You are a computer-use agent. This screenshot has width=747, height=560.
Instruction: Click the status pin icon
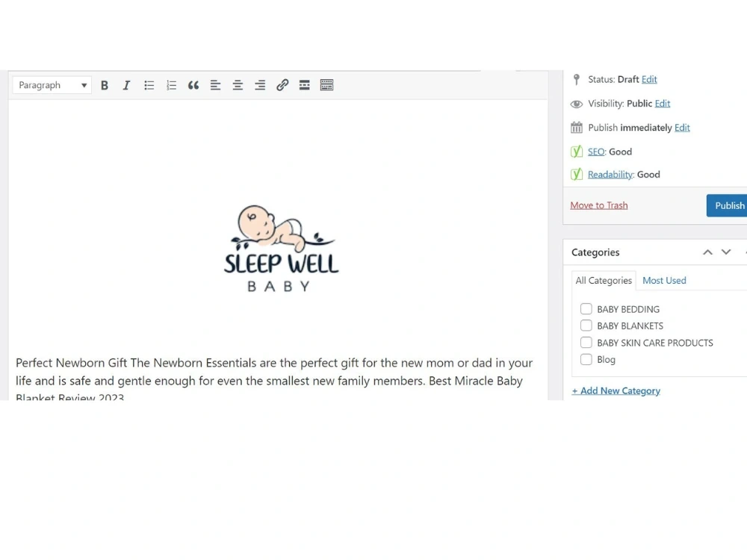(x=577, y=80)
